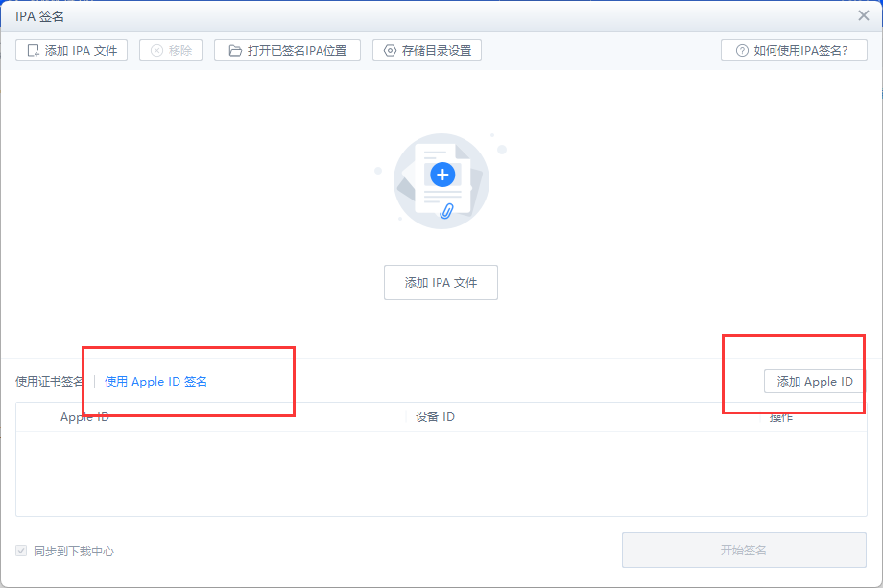This screenshot has height=588, width=883.
Task: Switch to 使用证书签名 tab
Action: 50,382
